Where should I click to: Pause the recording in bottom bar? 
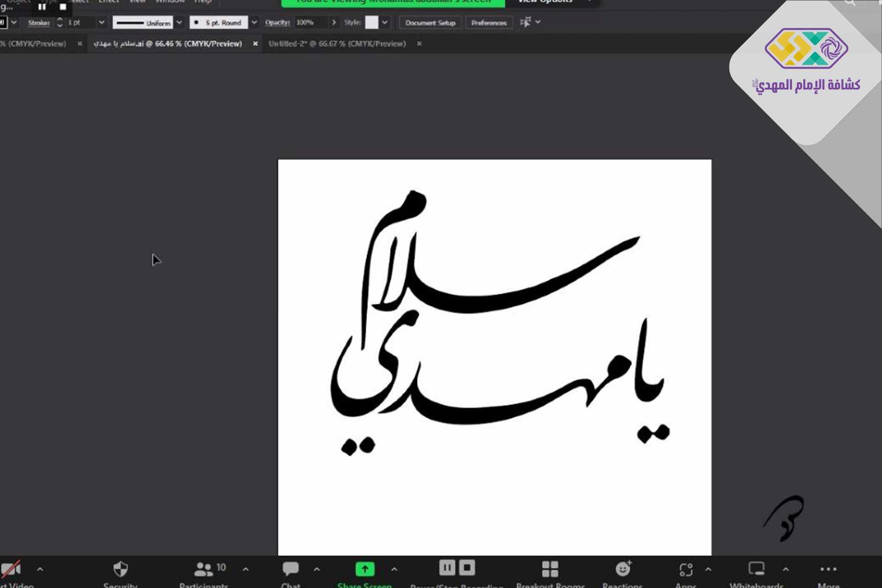[x=447, y=568]
